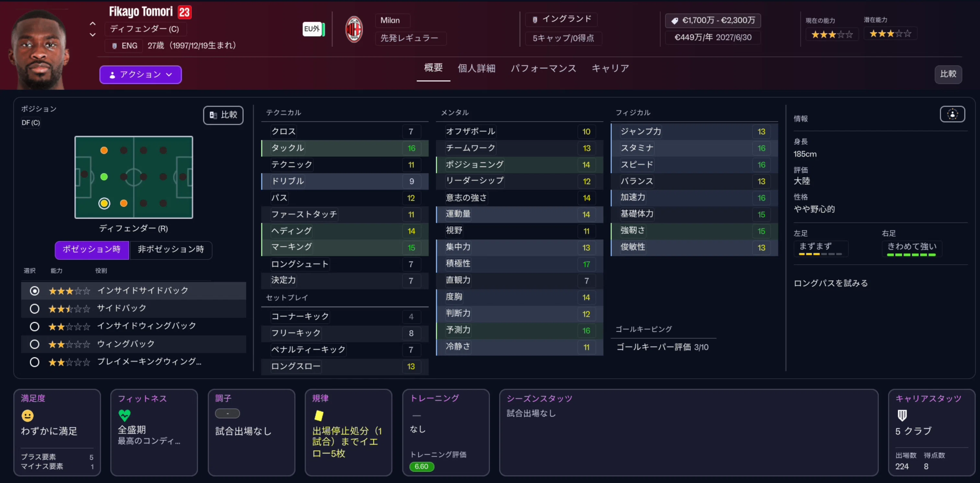Click the transfer value tag icon
This screenshot has width=980, height=483.
coord(674,20)
